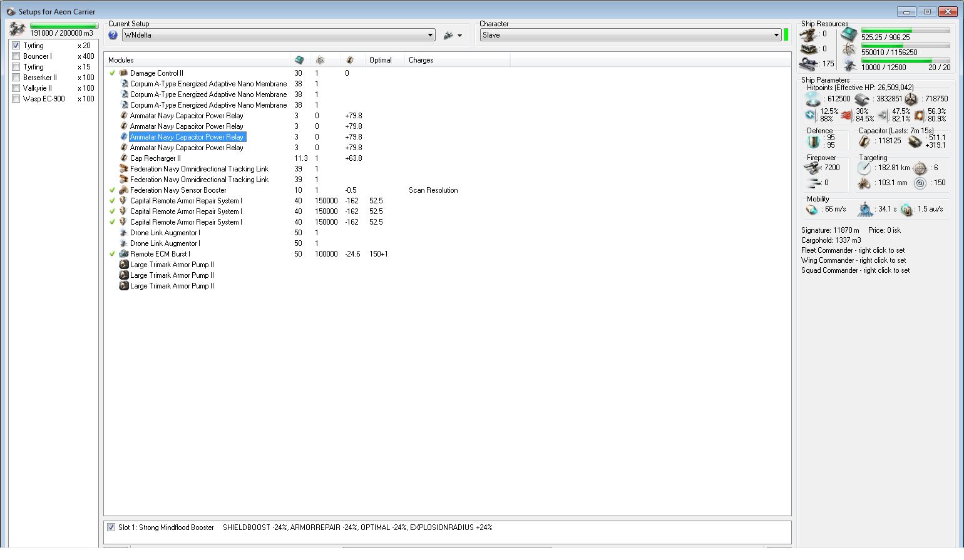Click the Defence shield icon
Image resolution: width=964 pixels, height=560 pixels.
814,141
